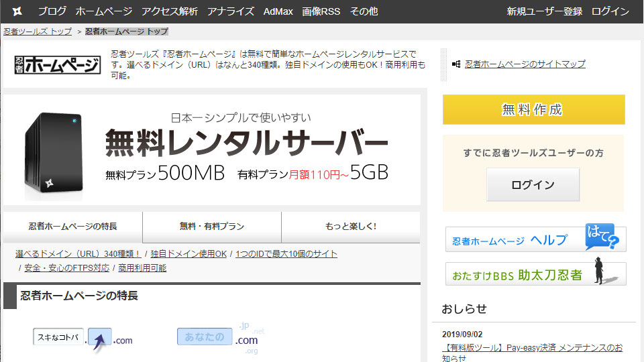The height and width of the screenshot is (362, 644).
Task: Click 日本一シンプルで使いやすい tagline
Action: 241,118
